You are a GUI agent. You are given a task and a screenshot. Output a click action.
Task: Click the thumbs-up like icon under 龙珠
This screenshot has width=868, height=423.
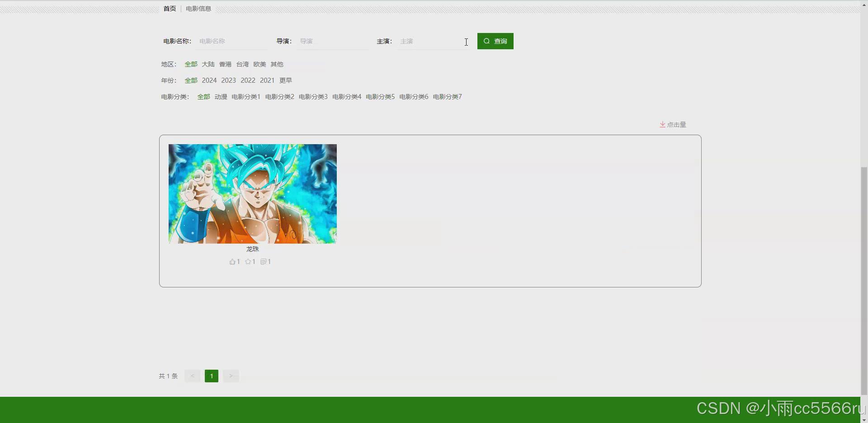tap(232, 262)
